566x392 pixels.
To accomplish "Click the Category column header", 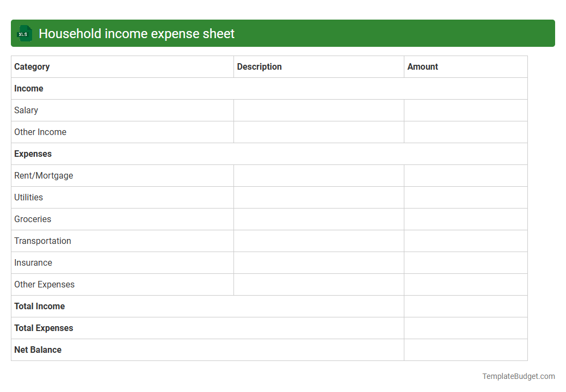I will click(x=32, y=66).
